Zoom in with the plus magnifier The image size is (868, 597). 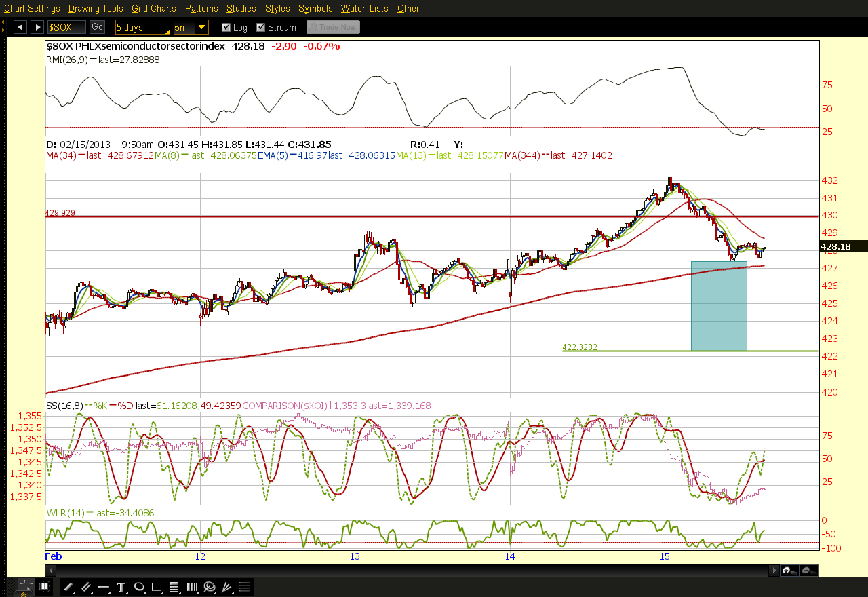[789, 571]
